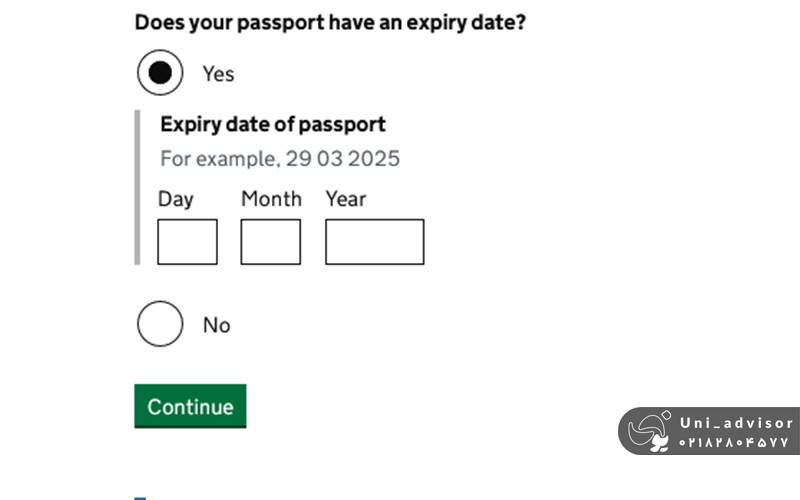Image resolution: width=800 pixels, height=500 pixels.
Task: Select the "Yes" radio button
Action: [160, 73]
